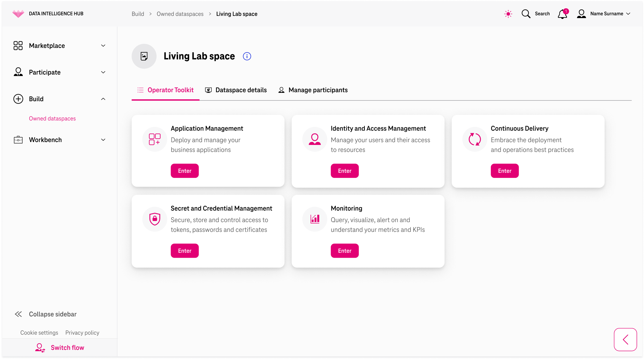Image resolution: width=644 pixels, height=359 pixels.
Task: Collapse the sidebar with double-chevron toggle
Action: 18,314
